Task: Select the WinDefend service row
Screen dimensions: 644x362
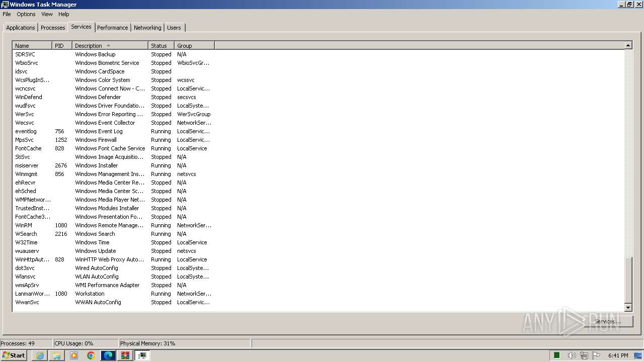Action: [x=114, y=97]
